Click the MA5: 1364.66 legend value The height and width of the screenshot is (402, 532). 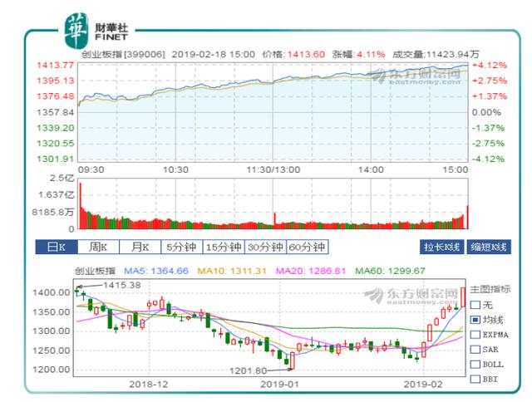point(156,271)
